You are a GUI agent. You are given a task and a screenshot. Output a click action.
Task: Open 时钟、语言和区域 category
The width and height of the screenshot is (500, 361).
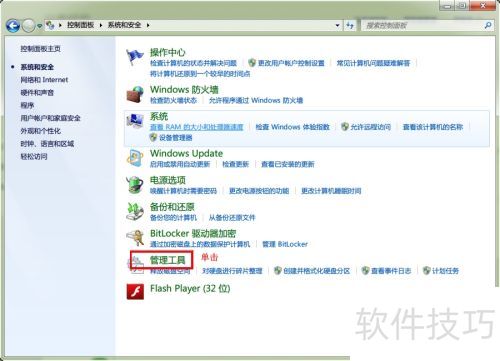[x=47, y=144]
